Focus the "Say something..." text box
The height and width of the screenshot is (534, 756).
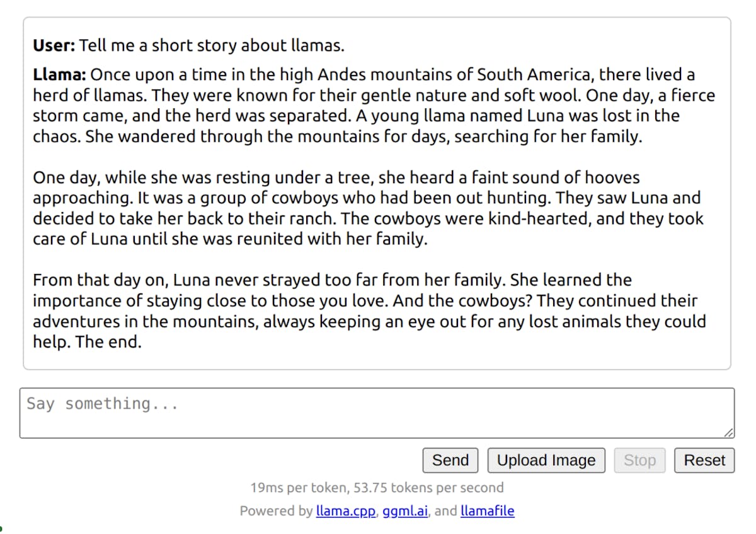pos(377,412)
